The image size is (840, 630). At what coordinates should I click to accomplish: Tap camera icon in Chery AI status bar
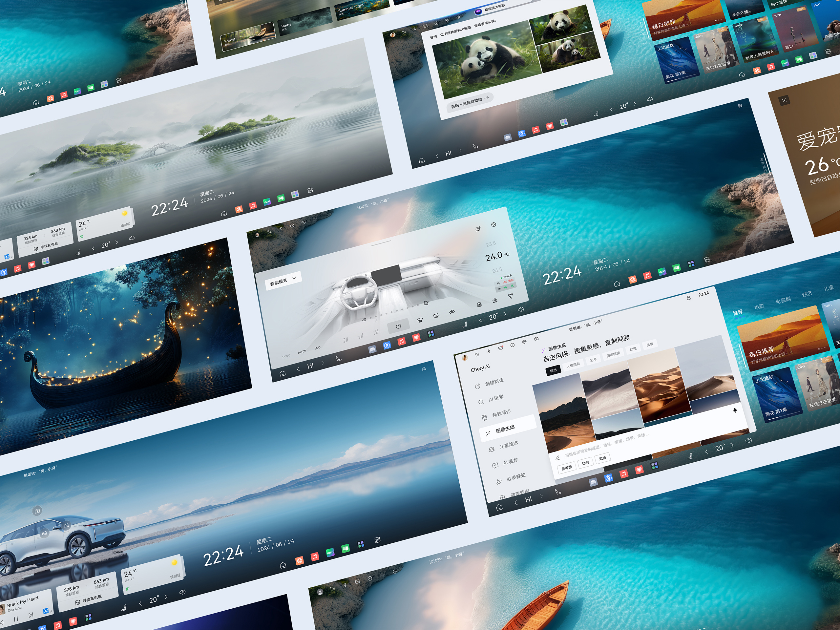(536, 338)
